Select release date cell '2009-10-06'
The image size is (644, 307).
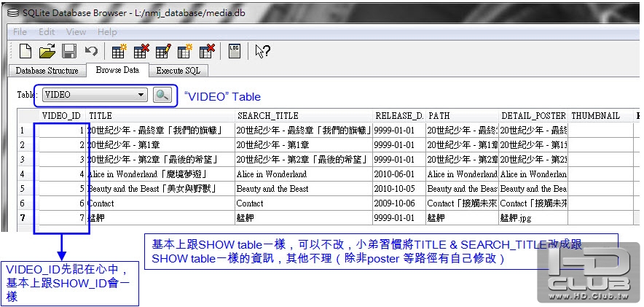click(x=399, y=203)
